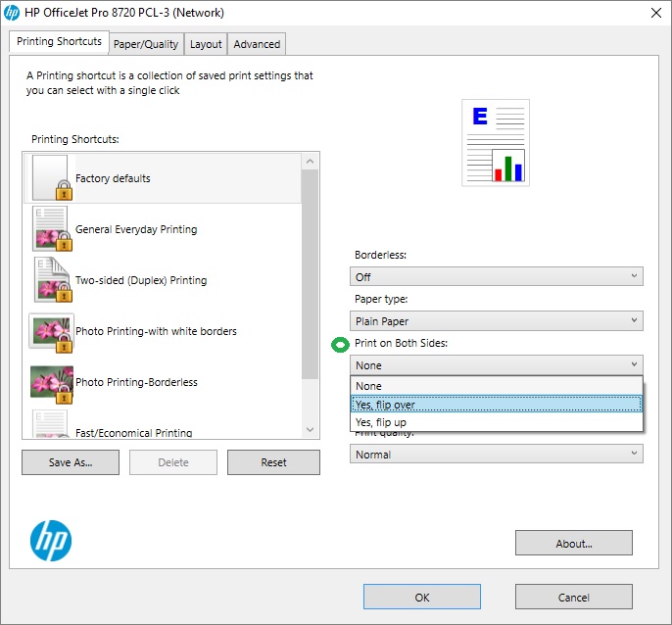Go to the Layout tab

click(x=206, y=44)
